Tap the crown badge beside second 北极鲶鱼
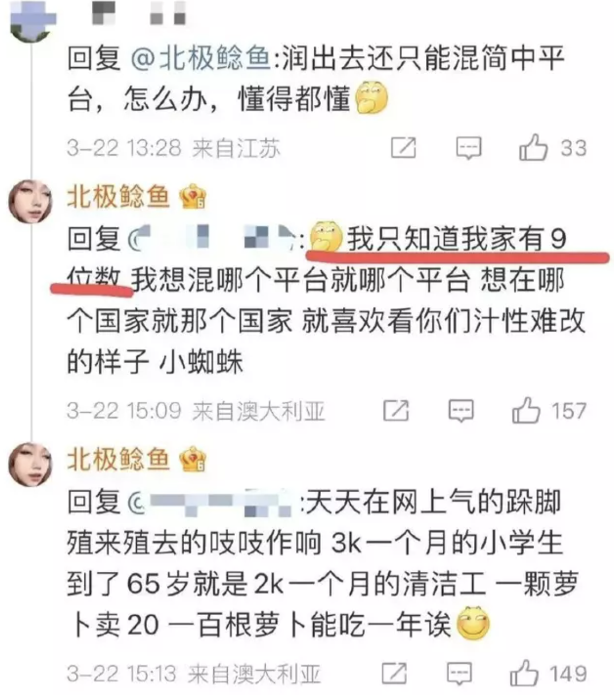 [x=192, y=197]
